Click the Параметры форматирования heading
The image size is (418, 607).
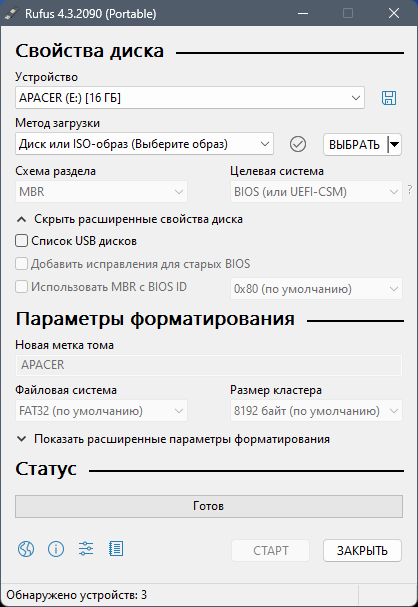click(x=155, y=319)
